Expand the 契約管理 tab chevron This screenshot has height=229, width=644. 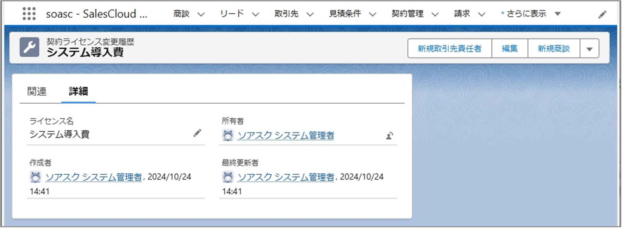435,14
